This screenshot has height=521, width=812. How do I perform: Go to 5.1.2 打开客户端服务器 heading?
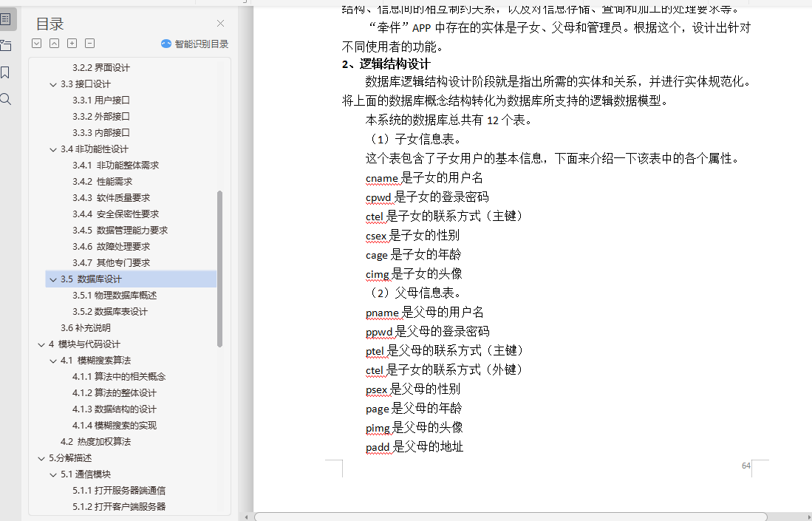119,506
